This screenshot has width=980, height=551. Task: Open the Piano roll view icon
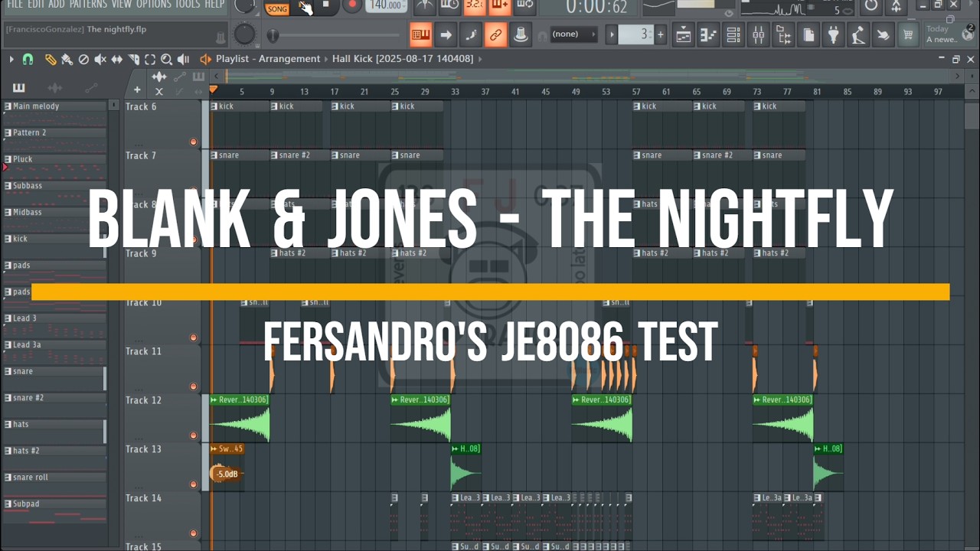point(708,34)
